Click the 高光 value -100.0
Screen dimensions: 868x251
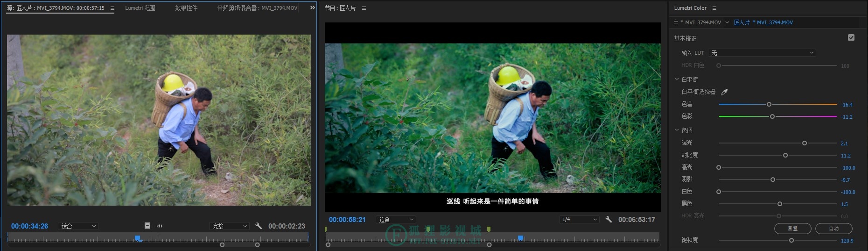pyautogui.click(x=848, y=168)
